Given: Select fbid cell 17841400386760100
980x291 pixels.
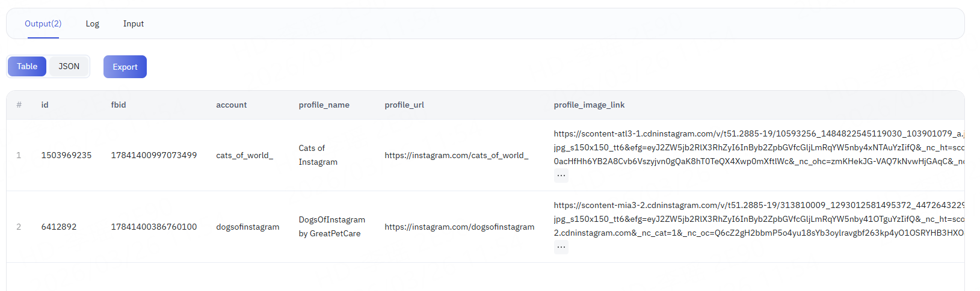Looking at the screenshot, I should coord(153,227).
